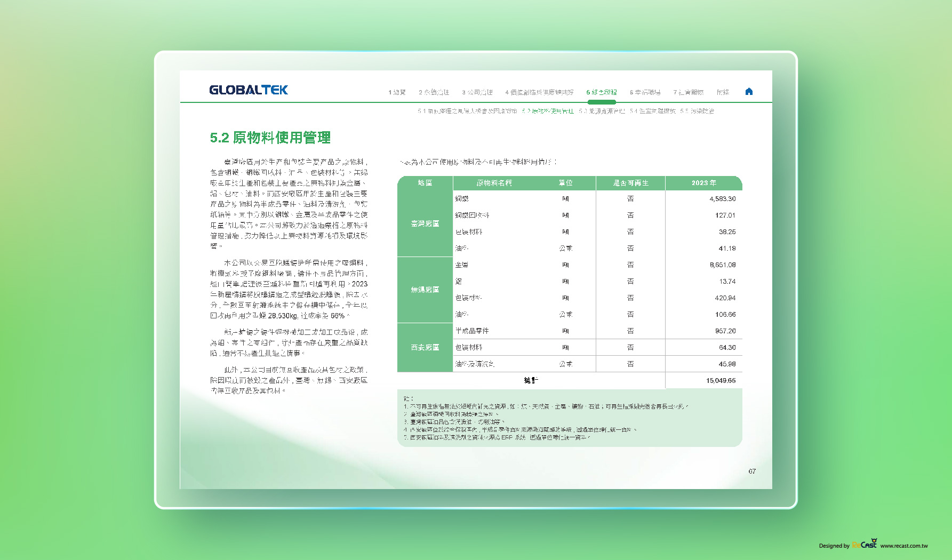Click the blue home icon in navigation
This screenshot has width=952, height=560.
(749, 91)
